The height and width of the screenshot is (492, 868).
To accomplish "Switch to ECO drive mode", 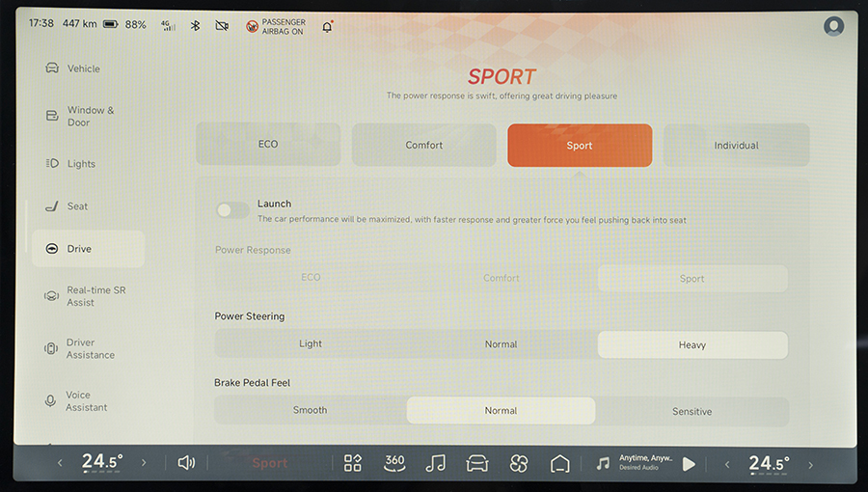I will tap(268, 145).
